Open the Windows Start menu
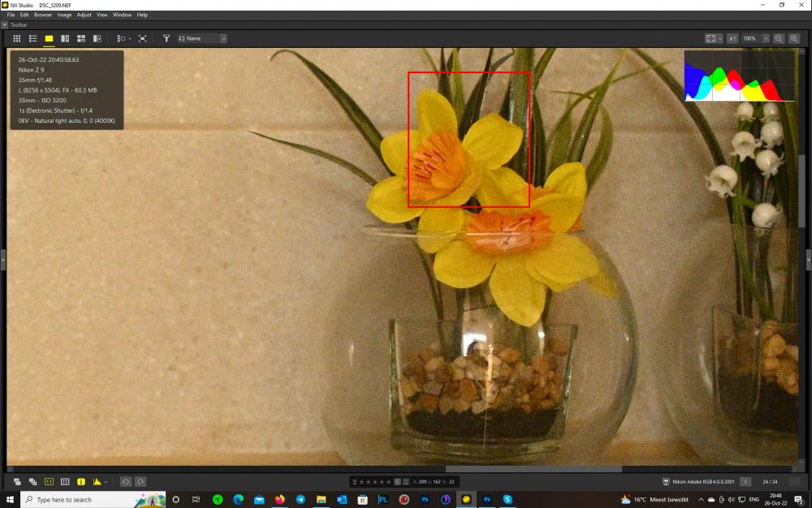The height and width of the screenshot is (508, 812). (10, 500)
